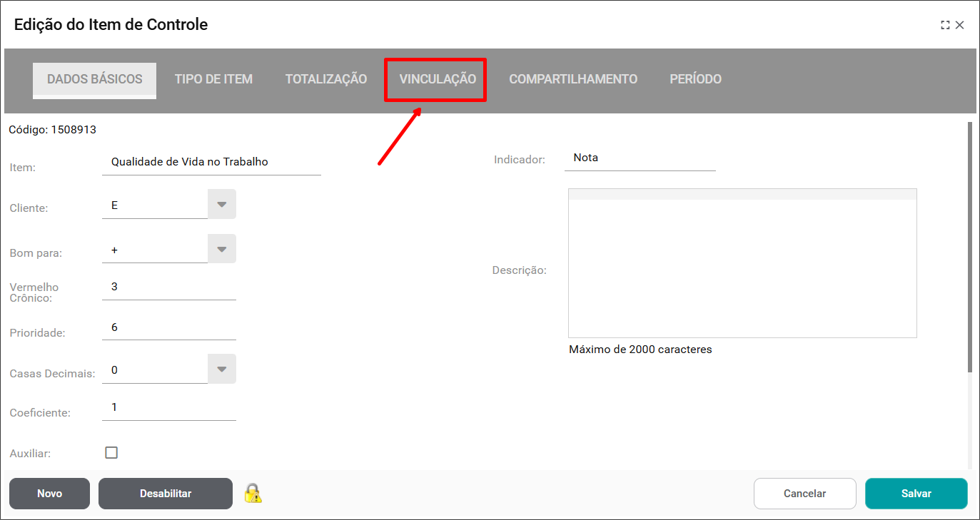The image size is (980, 520).
Task: Focus the Item name input field
Action: pyautogui.click(x=211, y=162)
